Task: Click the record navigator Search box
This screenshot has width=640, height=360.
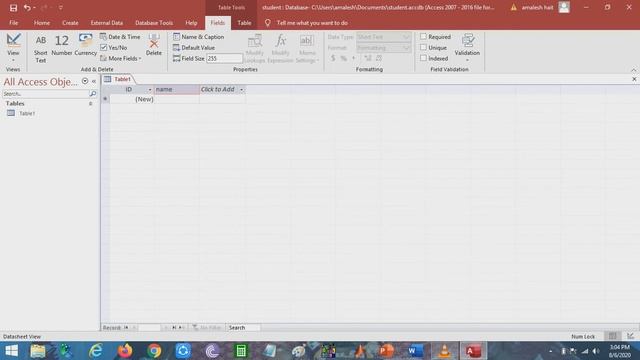Action: (243, 327)
